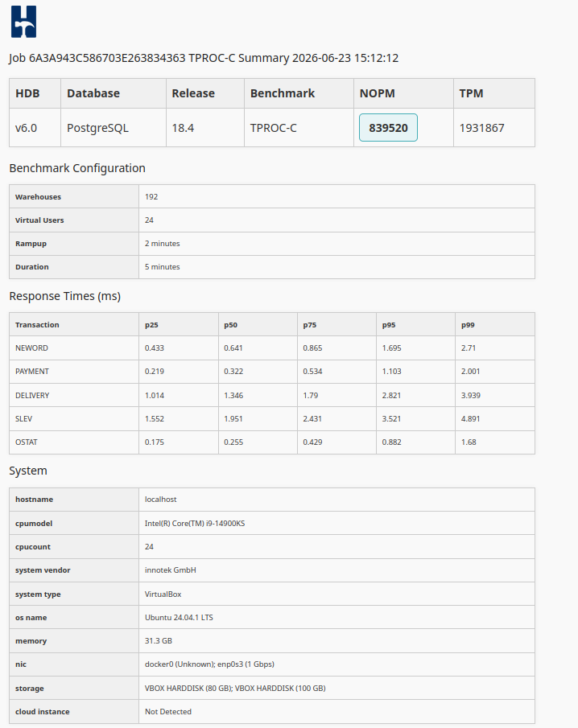The image size is (578, 728).
Task: Click the OSTAT transaction row label
Action: 26,442
